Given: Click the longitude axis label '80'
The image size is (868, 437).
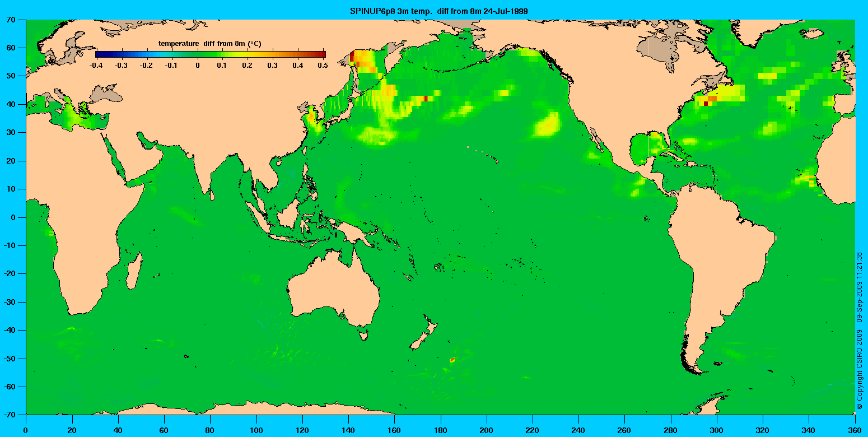Looking at the screenshot, I should (x=210, y=431).
